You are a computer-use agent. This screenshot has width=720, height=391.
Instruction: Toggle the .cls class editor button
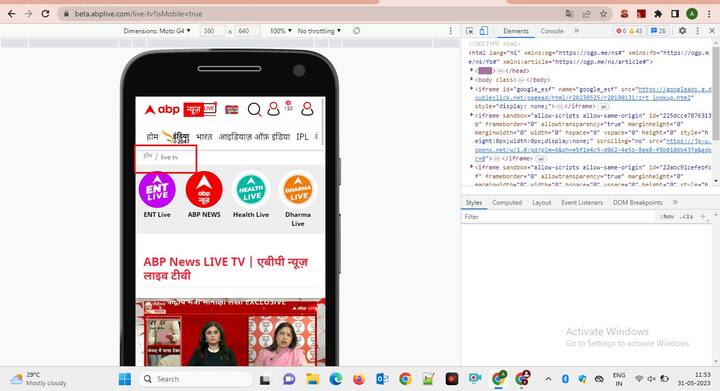click(x=687, y=216)
